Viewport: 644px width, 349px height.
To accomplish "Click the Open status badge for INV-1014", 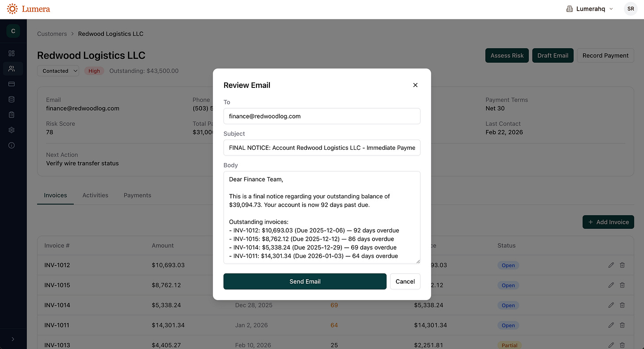I will point(508,305).
